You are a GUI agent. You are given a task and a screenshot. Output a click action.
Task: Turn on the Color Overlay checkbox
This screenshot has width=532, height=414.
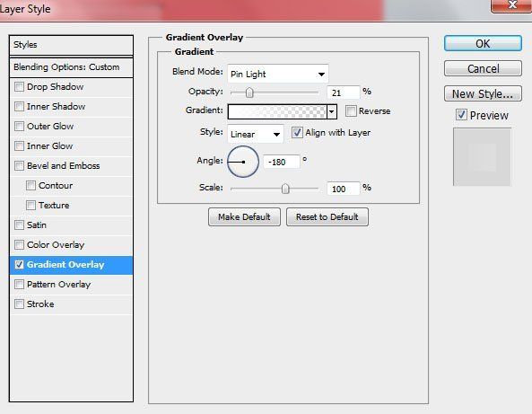click(19, 244)
